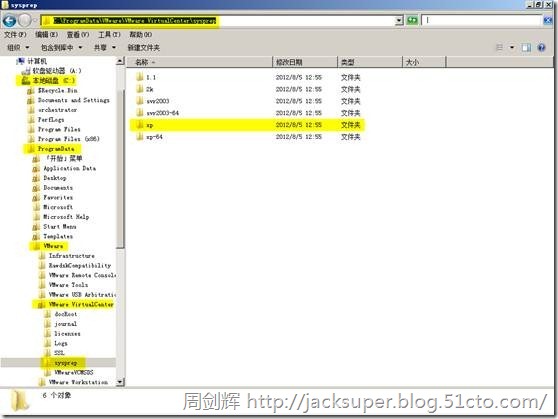
Task: Open the 查看(V) menu
Action: tap(78, 35)
